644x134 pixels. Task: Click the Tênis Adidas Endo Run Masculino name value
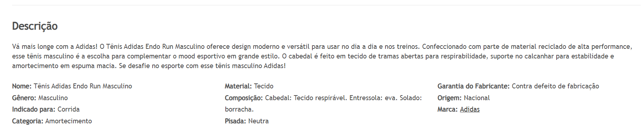83,86
